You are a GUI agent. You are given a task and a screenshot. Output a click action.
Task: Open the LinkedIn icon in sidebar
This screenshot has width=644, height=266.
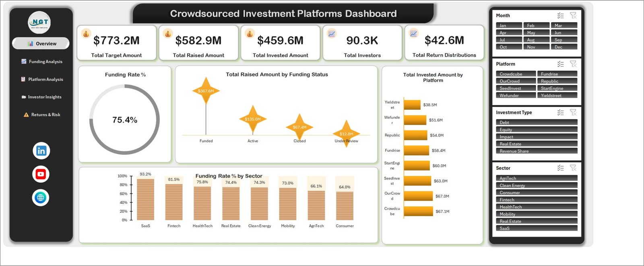pyautogui.click(x=41, y=151)
